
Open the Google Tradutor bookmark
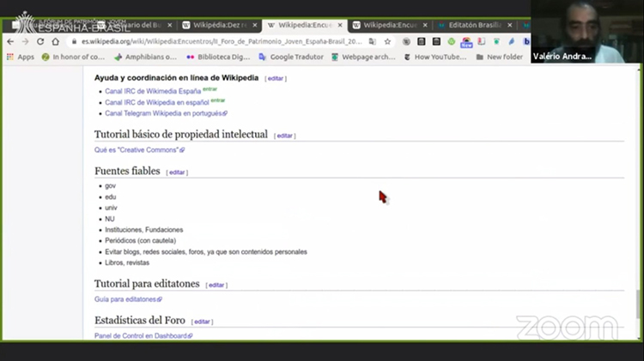tap(291, 57)
